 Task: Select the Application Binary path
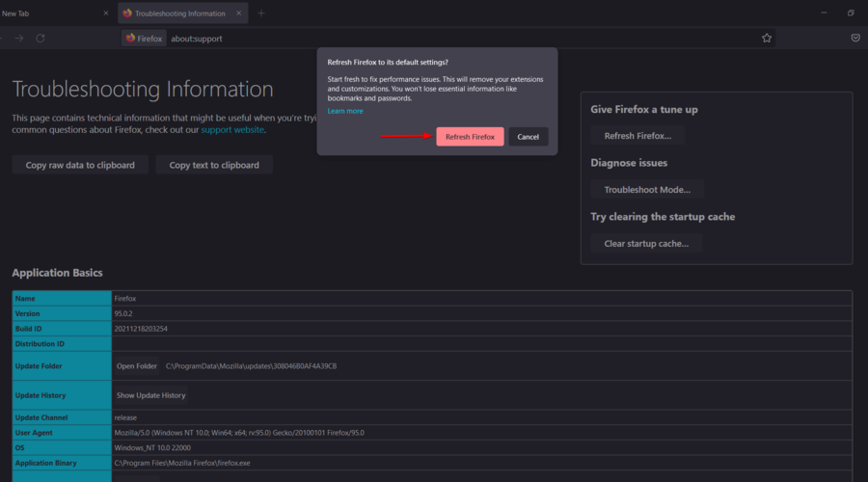182,463
